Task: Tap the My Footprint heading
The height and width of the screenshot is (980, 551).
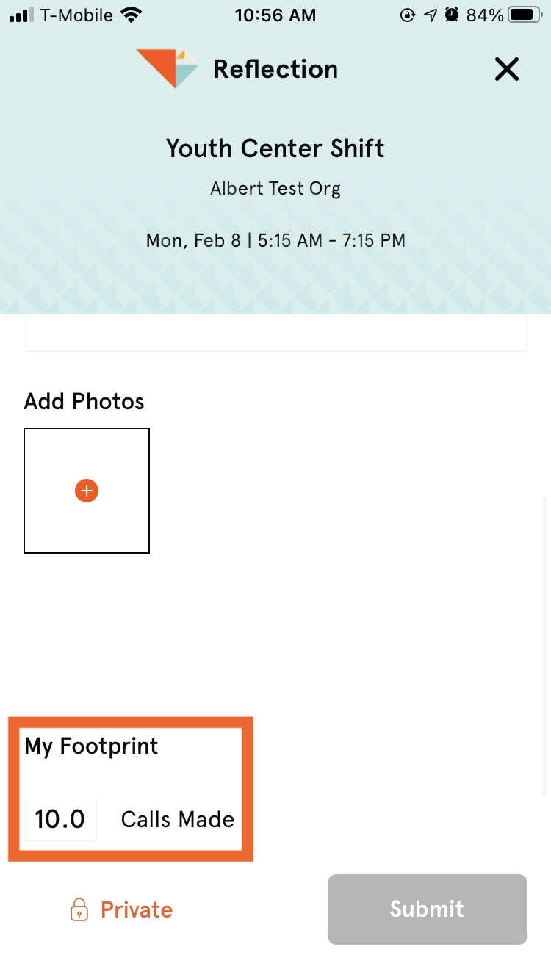Action: 91,746
